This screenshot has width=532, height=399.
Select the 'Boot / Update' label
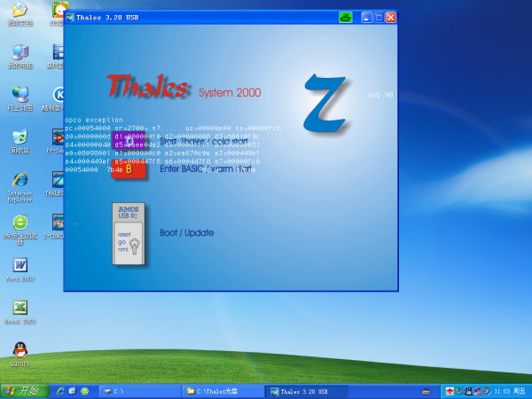pyautogui.click(x=186, y=232)
